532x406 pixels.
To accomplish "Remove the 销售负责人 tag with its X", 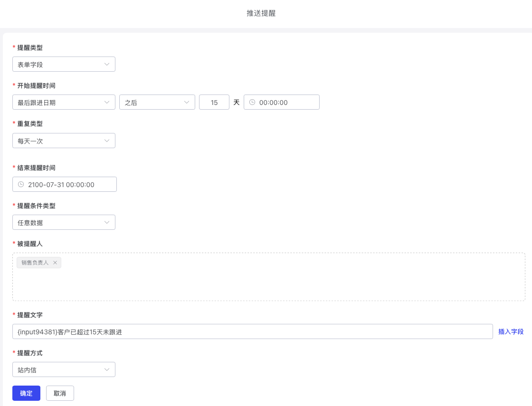I will [x=55, y=263].
